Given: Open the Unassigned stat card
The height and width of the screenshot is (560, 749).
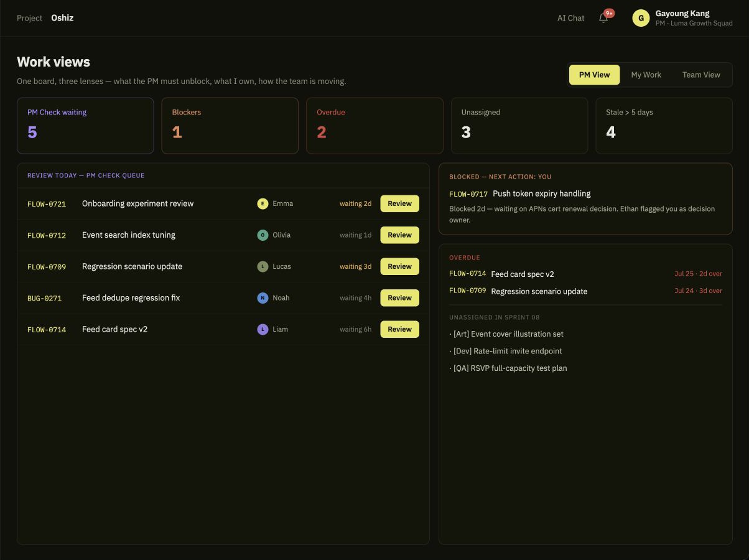Looking at the screenshot, I should click(x=519, y=126).
